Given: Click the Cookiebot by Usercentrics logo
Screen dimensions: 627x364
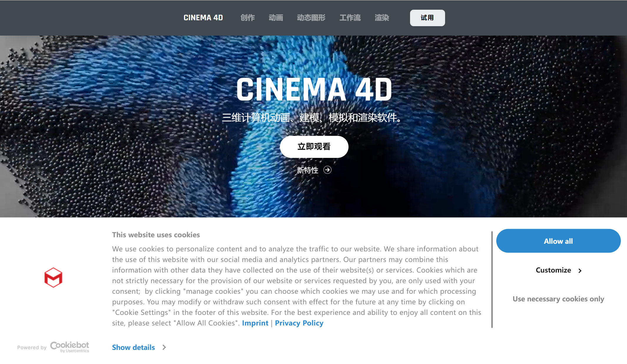Looking at the screenshot, I should (x=69, y=347).
